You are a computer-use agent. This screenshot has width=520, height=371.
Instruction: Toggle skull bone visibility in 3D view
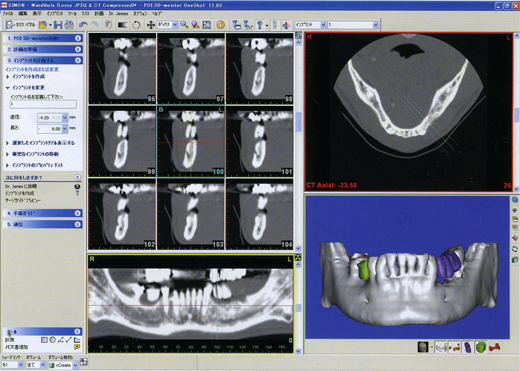pyautogui.click(x=423, y=347)
